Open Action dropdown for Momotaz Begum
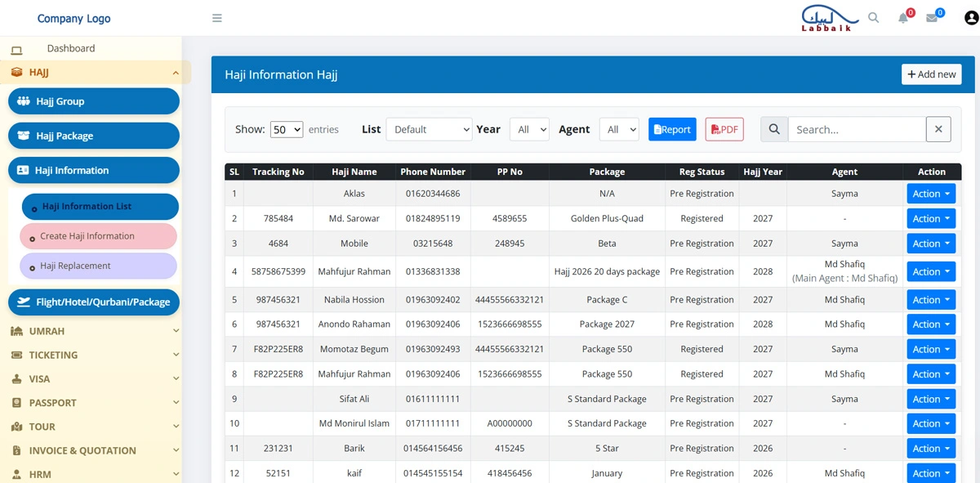This screenshot has width=980, height=483. coord(931,349)
